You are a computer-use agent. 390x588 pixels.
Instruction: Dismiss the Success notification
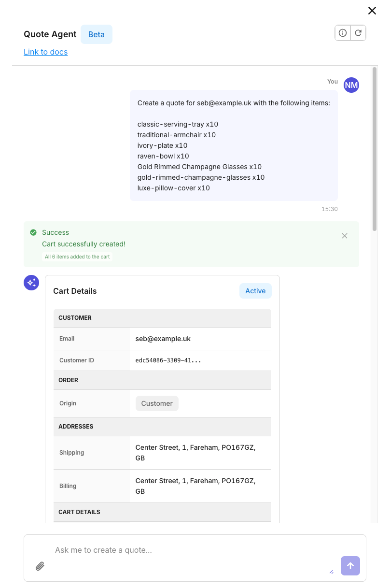(x=345, y=236)
